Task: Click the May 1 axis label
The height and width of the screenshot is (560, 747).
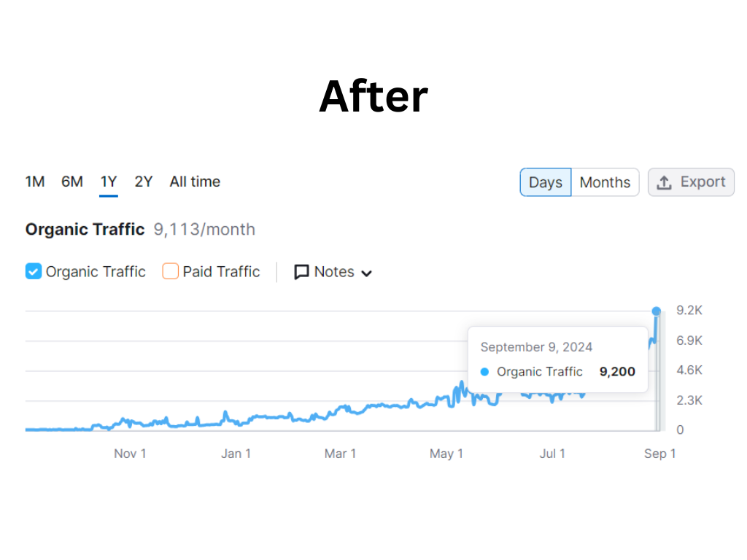Action: click(x=446, y=454)
